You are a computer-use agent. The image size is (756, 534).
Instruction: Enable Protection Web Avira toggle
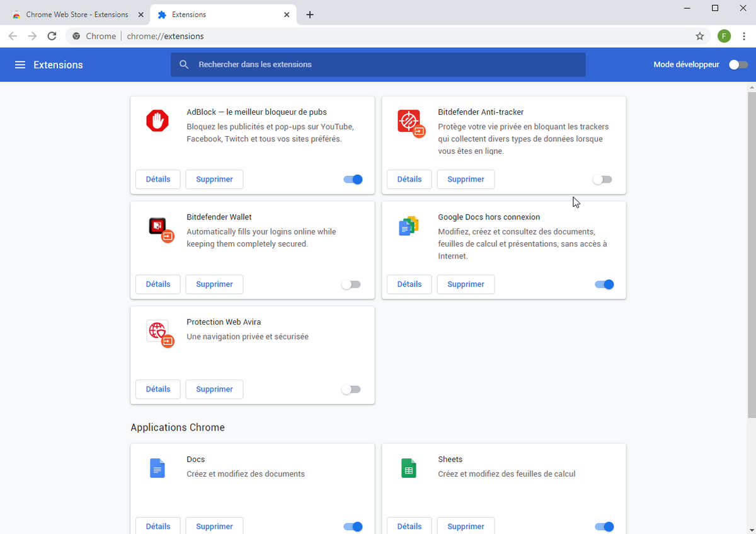(x=351, y=389)
